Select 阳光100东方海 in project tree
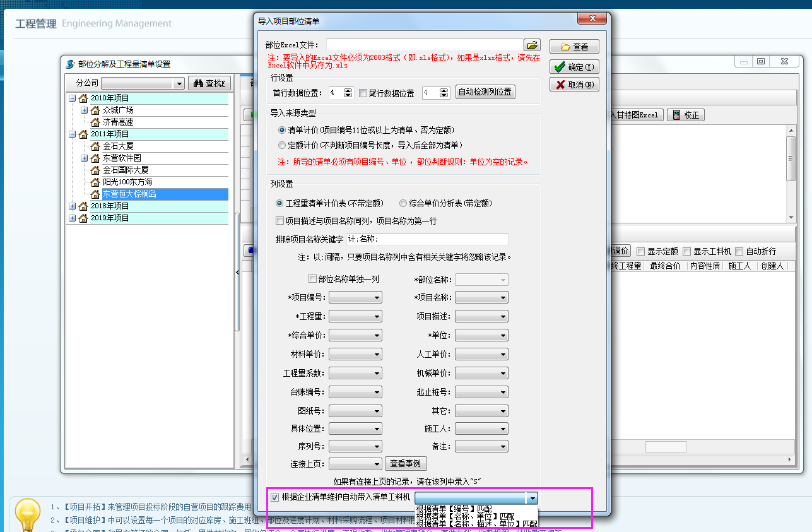812x532 pixels. [x=127, y=182]
